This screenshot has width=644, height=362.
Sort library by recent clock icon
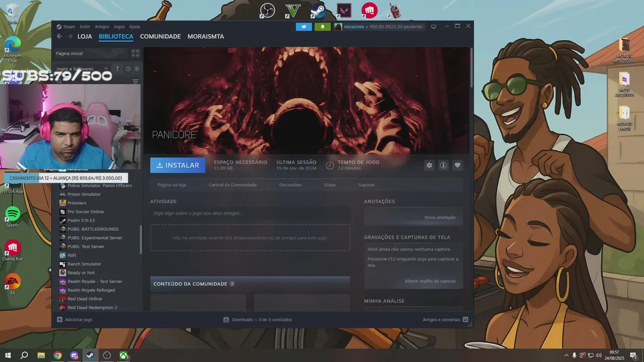tap(128, 69)
